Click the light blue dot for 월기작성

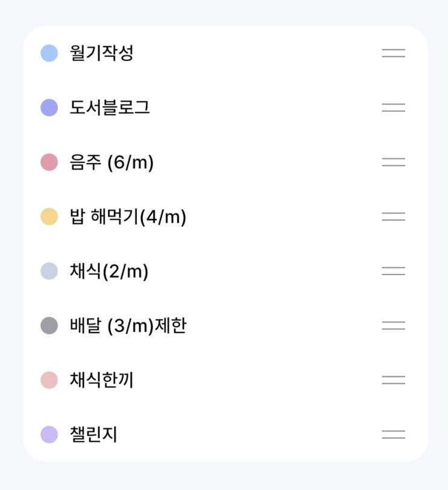(49, 53)
